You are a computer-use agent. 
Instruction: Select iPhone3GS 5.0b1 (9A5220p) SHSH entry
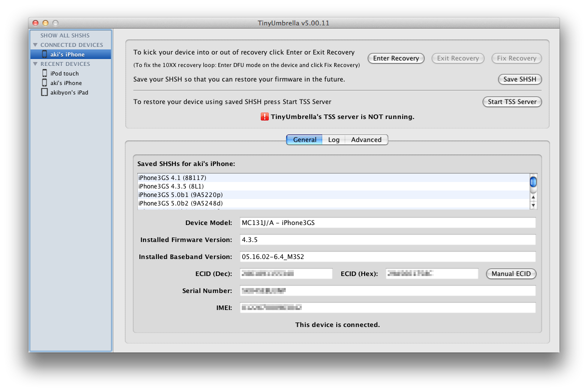point(333,195)
